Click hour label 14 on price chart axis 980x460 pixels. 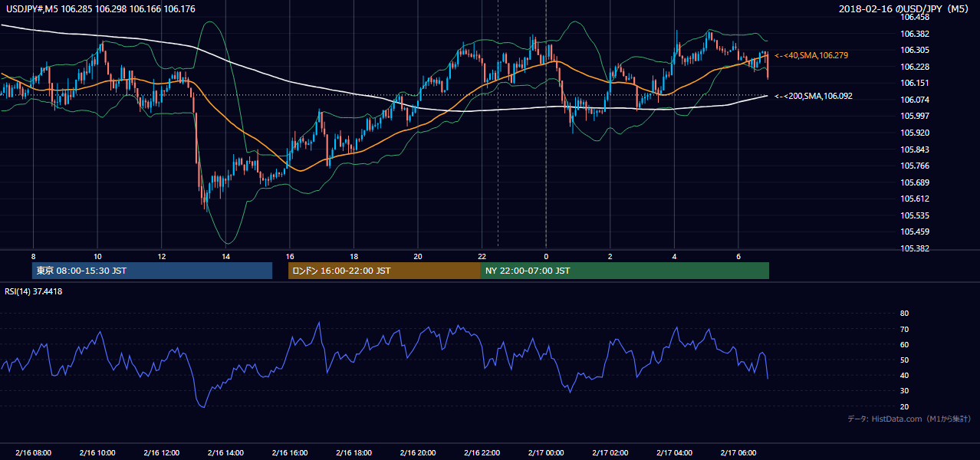coord(225,256)
